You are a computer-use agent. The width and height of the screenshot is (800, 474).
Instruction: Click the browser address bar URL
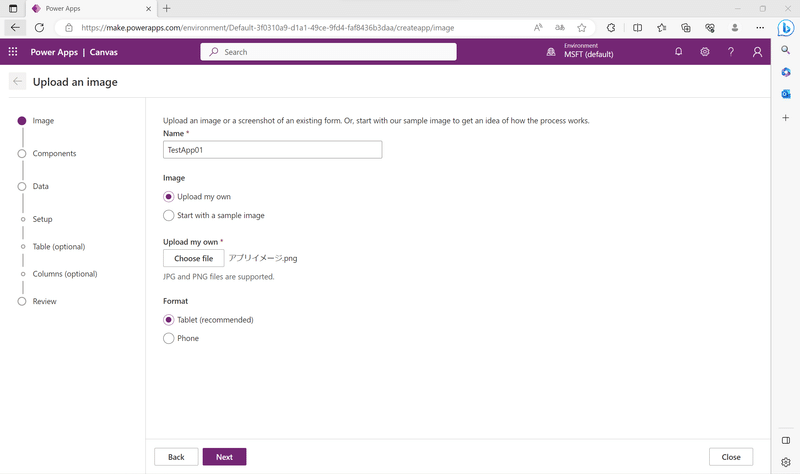point(268,28)
